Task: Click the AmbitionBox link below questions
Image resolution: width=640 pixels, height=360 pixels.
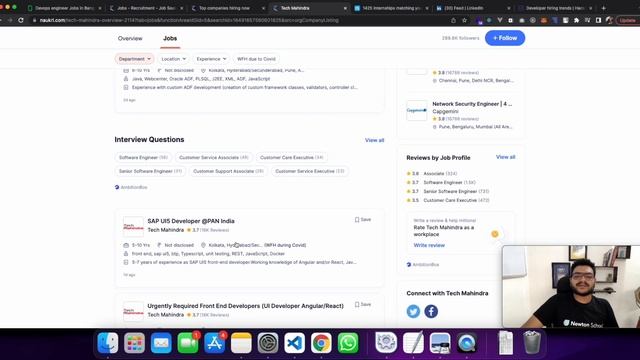Action: click(131, 187)
